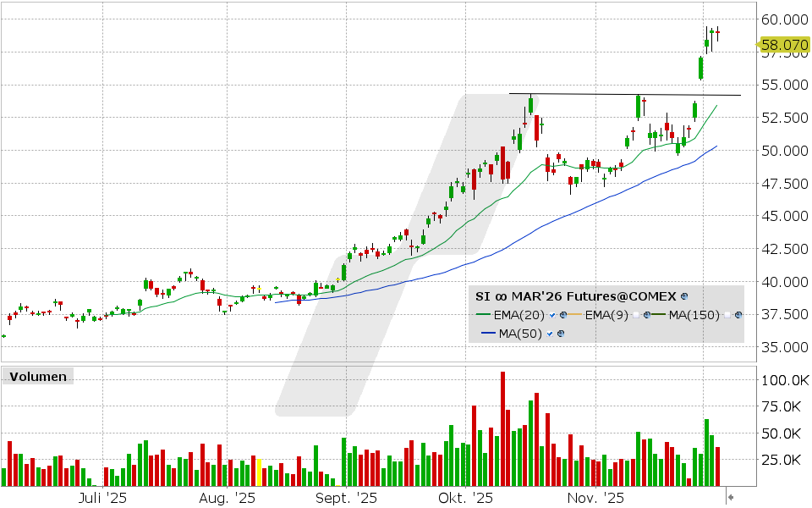This screenshot has width=812, height=508.
Task: Enable the MA(150) indicator checkbox
Action: tap(727, 314)
